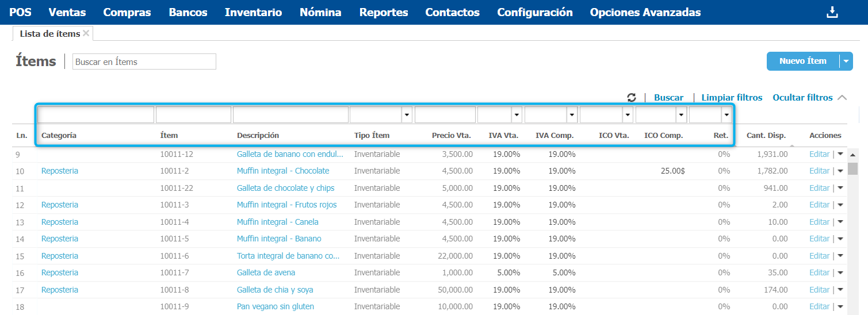This screenshot has height=315, width=868.
Task: Open Tipo Ítem filter dropdown
Action: [x=407, y=115]
